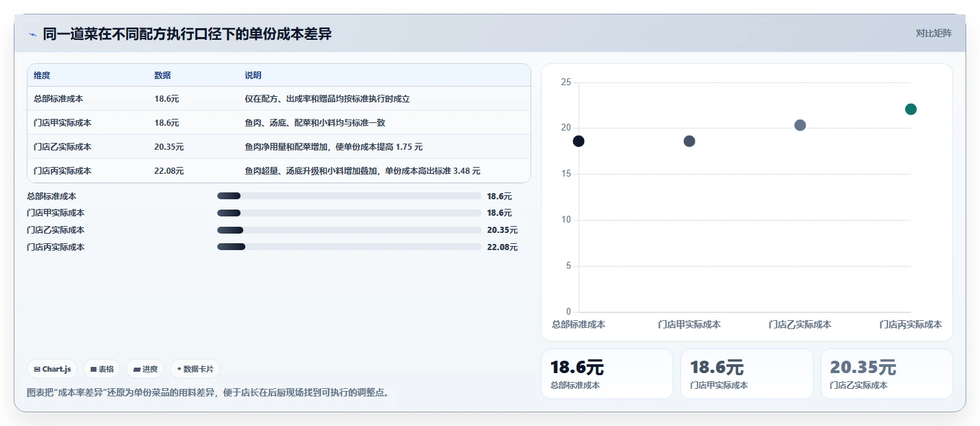The width and height of the screenshot is (980, 426).
Task: Open the 门店甲实际成本 18.6元 data card
Action: [746, 374]
